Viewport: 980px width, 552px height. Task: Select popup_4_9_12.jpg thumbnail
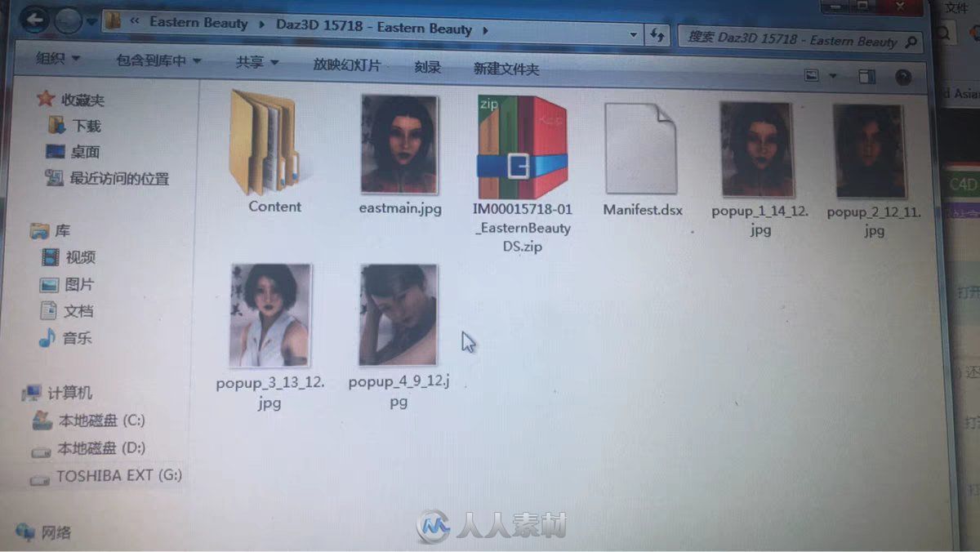tap(398, 315)
